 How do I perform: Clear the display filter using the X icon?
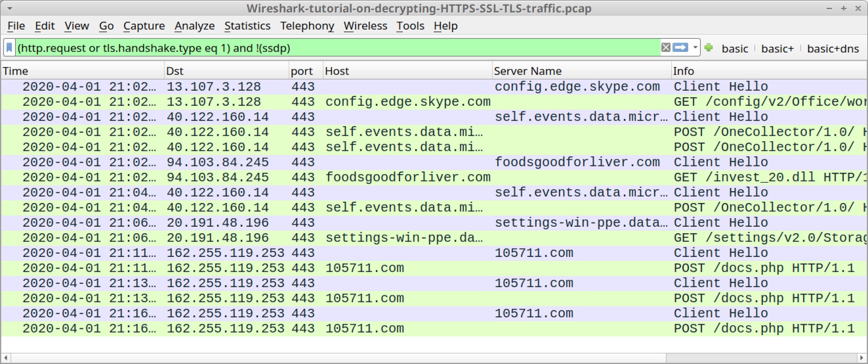(x=666, y=48)
